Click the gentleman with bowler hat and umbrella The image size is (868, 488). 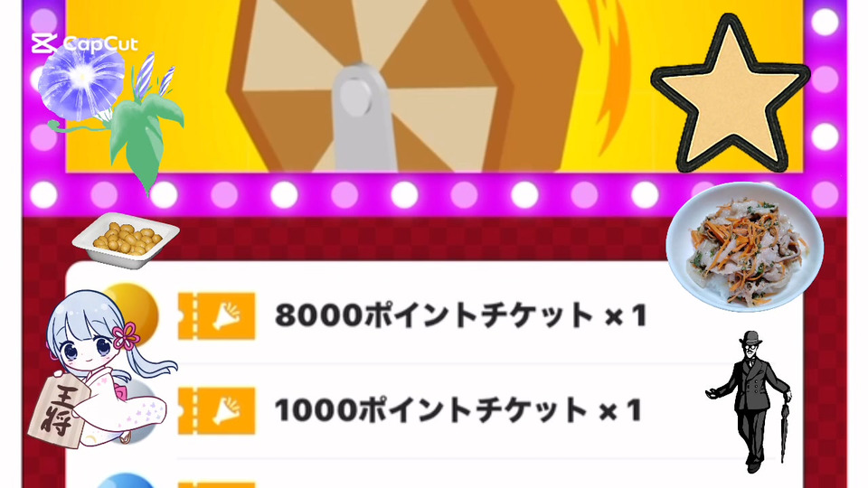(750, 401)
